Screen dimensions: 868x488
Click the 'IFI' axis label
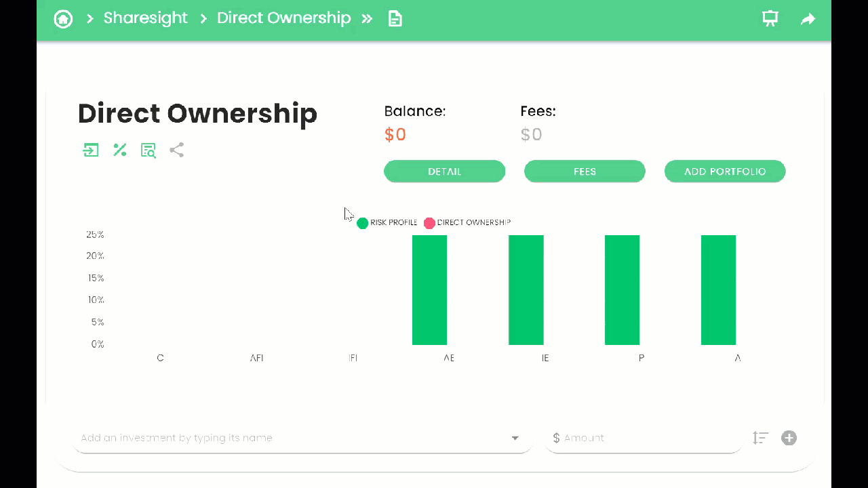click(353, 358)
